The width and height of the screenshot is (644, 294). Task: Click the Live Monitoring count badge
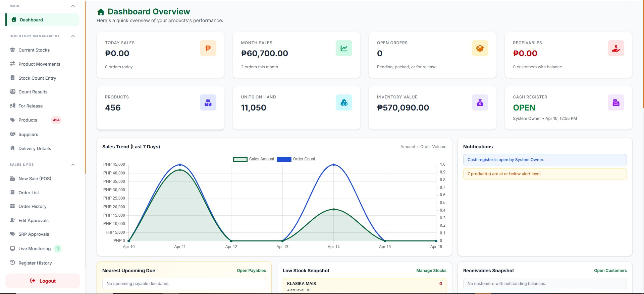(58, 248)
